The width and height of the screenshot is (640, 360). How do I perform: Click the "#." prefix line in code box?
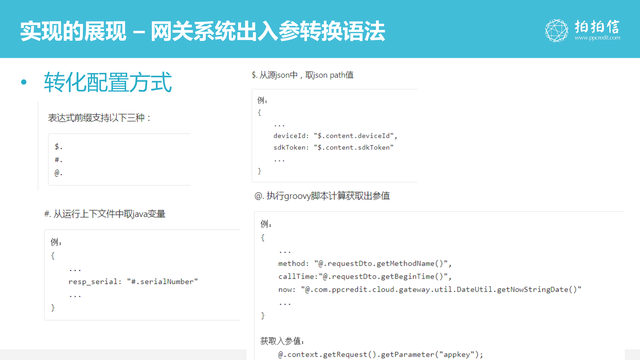(58, 160)
